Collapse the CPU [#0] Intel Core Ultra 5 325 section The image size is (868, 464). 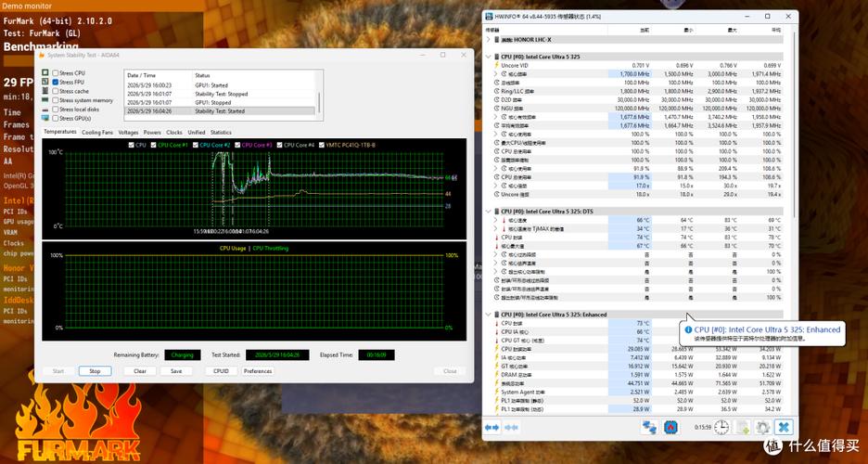[x=488, y=57]
